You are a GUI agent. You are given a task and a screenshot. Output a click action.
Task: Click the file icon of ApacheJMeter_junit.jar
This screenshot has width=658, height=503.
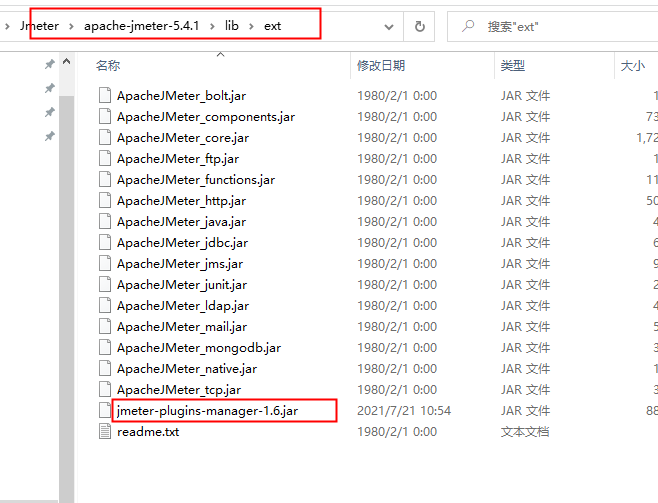105,284
